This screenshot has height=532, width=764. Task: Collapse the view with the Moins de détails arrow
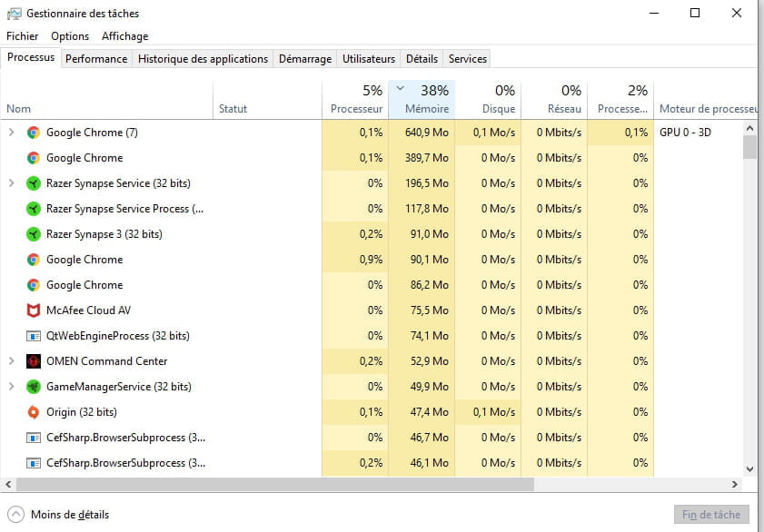15,515
